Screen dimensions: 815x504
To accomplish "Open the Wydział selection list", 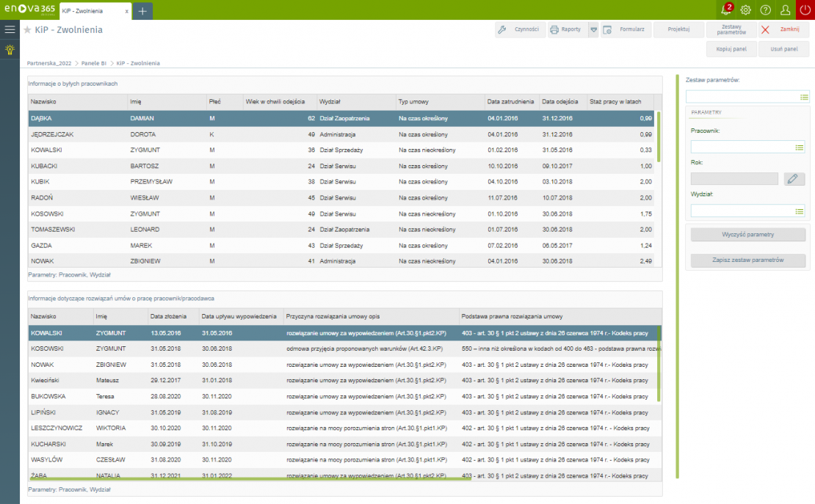I will (x=800, y=211).
